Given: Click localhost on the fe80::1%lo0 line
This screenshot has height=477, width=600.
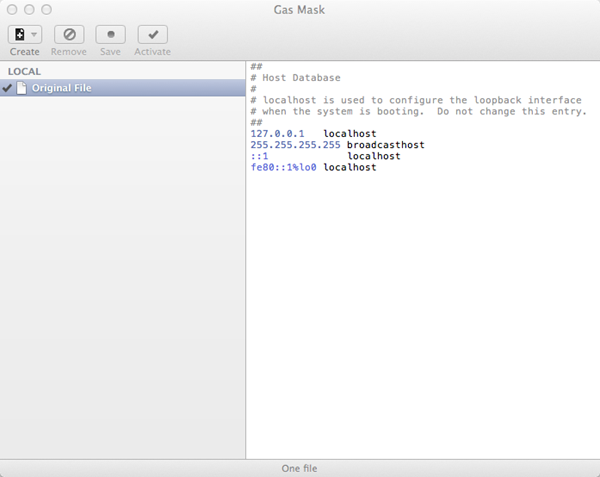Looking at the screenshot, I should 350,167.
